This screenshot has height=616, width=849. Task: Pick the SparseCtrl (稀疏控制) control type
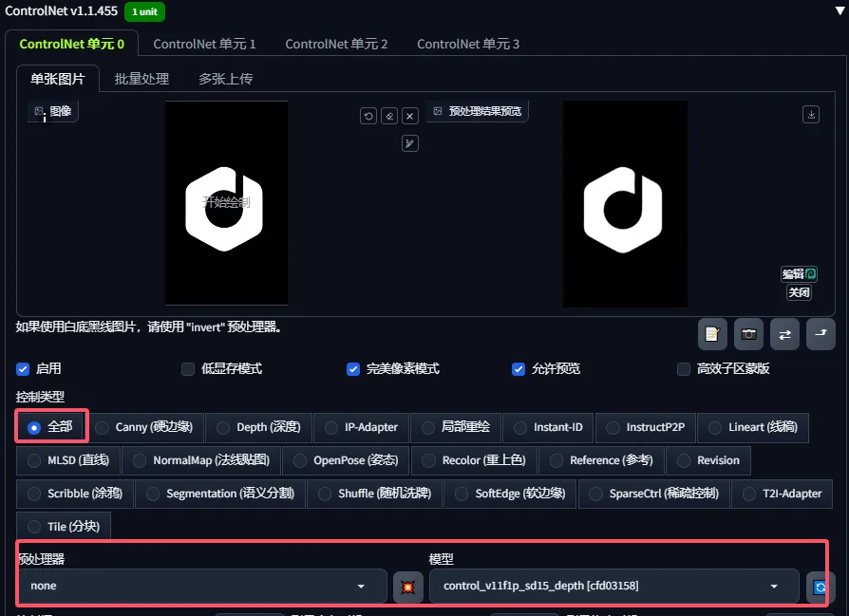click(x=654, y=494)
